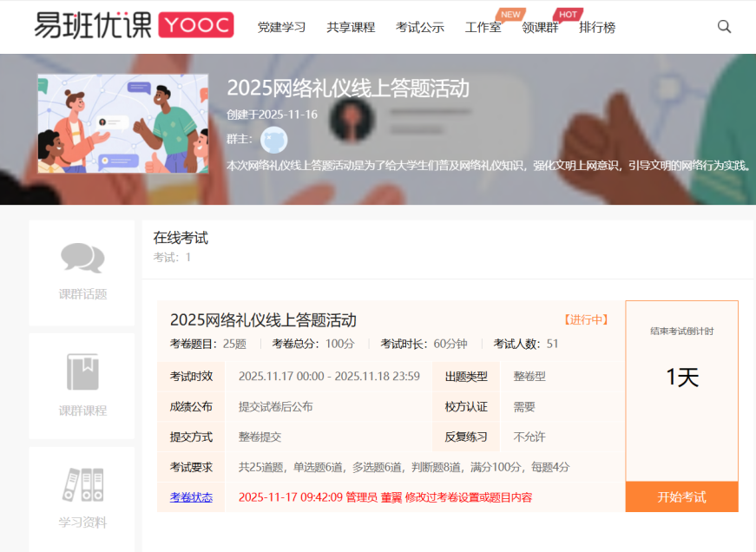
Task: Click the course banner illustration
Action: click(123, 122)
